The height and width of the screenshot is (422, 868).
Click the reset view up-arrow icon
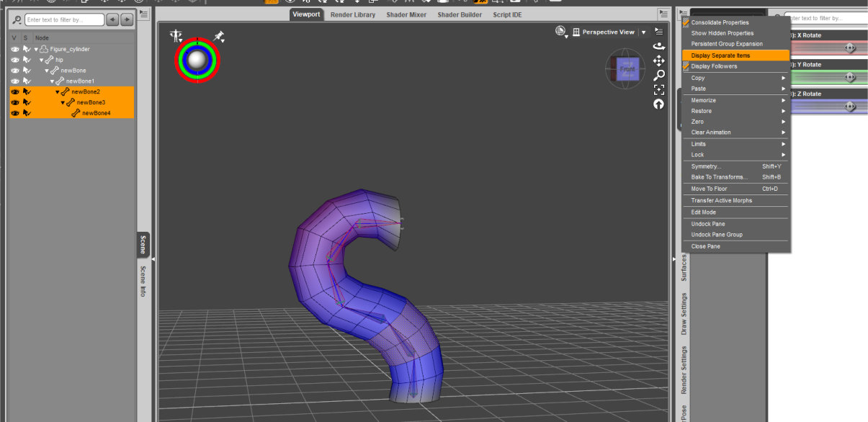tap(658, 104)
